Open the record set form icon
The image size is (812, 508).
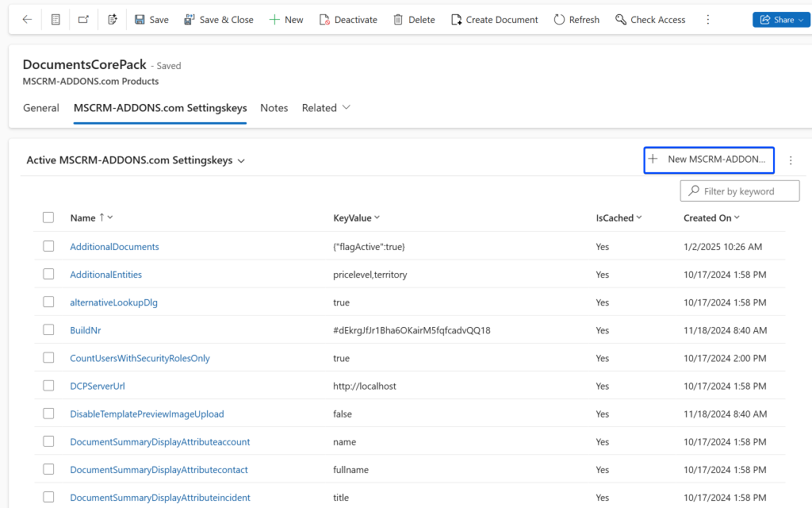[56, 20]
